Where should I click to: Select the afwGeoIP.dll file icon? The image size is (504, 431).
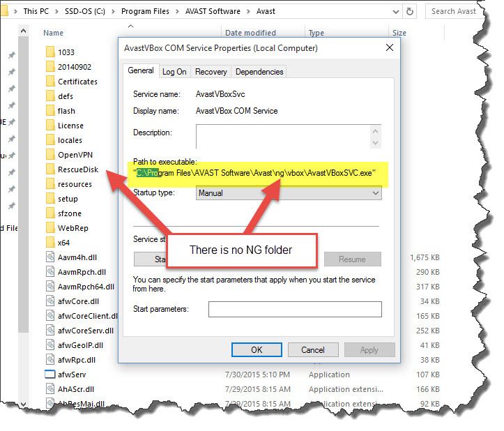[50, 345]
